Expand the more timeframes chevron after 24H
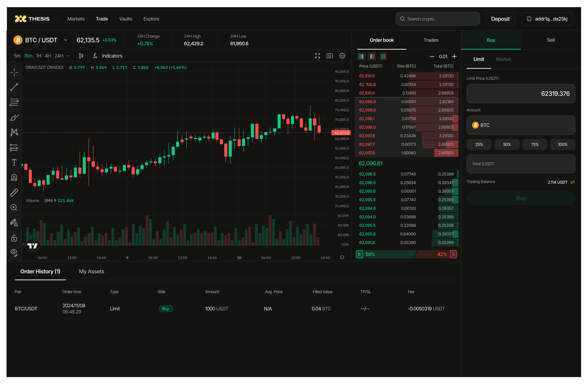The width and height of the screenshot is (588, 384). 68,56
